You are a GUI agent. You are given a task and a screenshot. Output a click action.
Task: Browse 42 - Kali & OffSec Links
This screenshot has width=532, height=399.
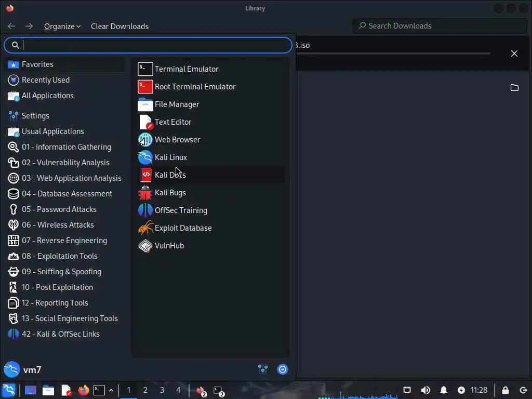(x=64, y=334)
